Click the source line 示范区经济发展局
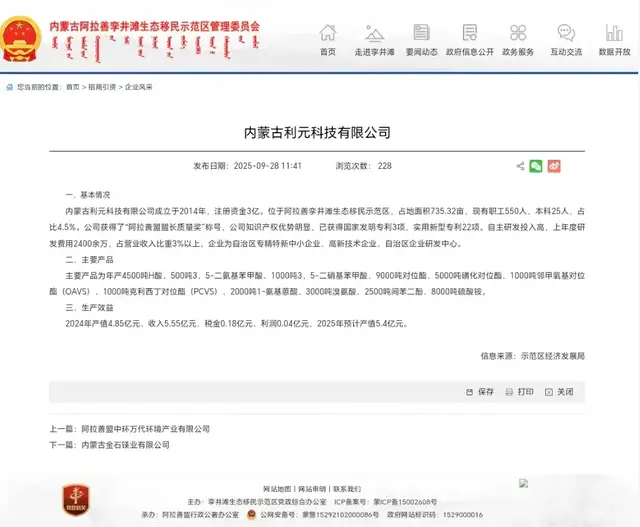This screenshot has height=527, width=640. coord(553,356)
